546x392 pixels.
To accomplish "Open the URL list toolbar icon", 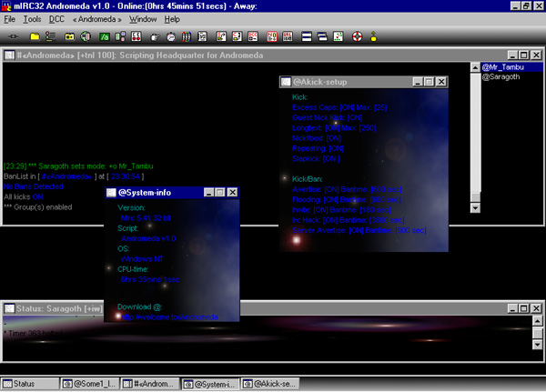I will pyautogui.click(x=288, y=36).
